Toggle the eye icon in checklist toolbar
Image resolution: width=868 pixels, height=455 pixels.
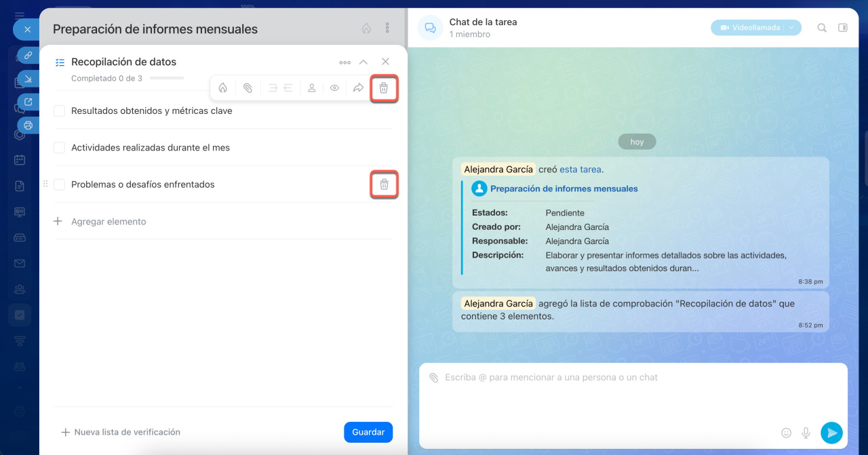point(334,88)
